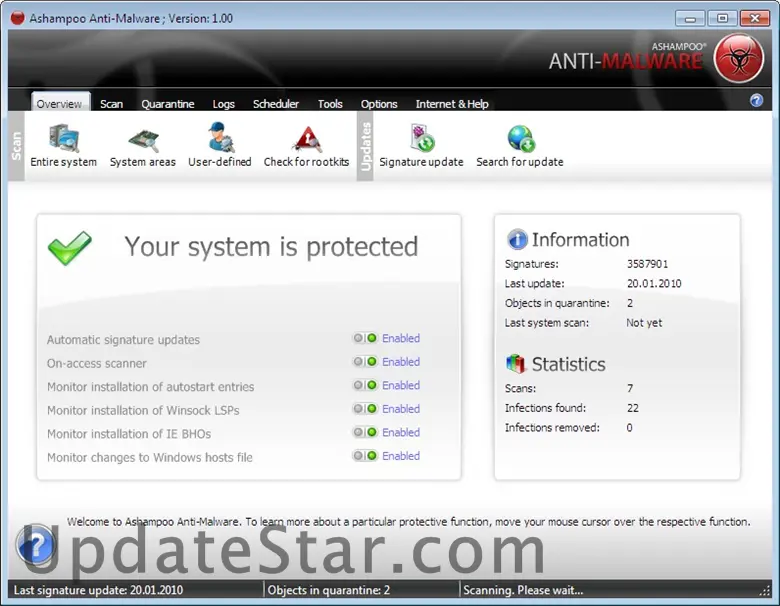Click Enabled link for Winsock LSPs monitor
Image resolution: width=780 pixels, height=606 pixels.
401,408
